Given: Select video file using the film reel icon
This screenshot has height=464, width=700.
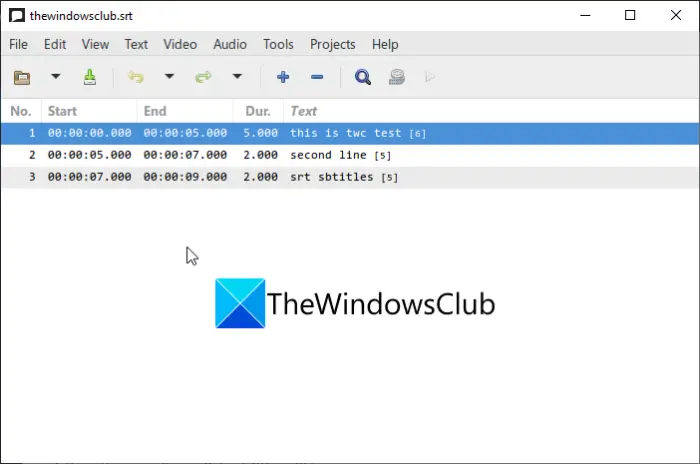Looking at the screenshot, I should click(396, 77).
